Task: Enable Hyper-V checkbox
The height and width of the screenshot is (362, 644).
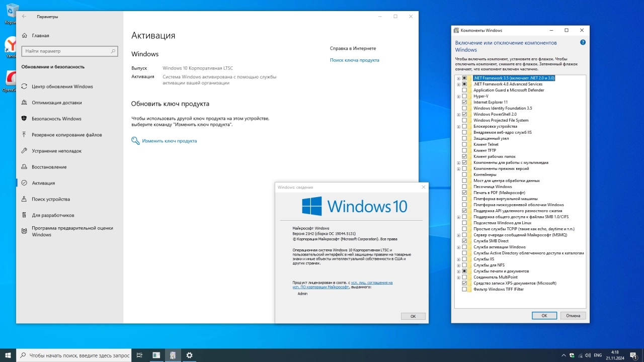Action: click(x=464, y=96)
